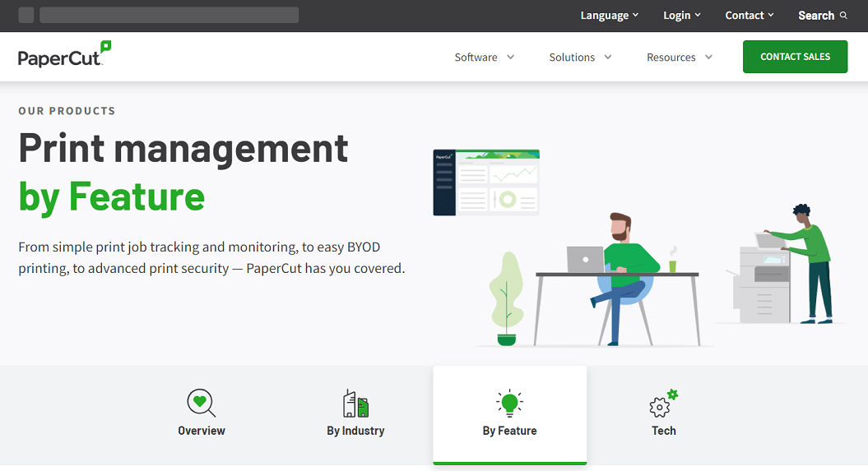The image size is (868, 471).
Task: Select the By Industry tab label
Action: coord(355,431)
